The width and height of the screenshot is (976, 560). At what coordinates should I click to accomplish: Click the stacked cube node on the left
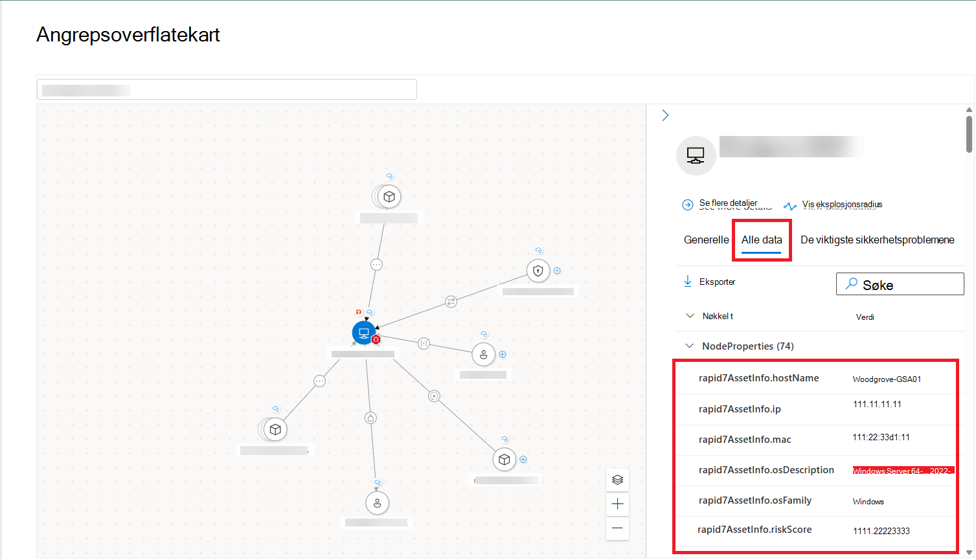pyautogui.click(x=275, y=429)
